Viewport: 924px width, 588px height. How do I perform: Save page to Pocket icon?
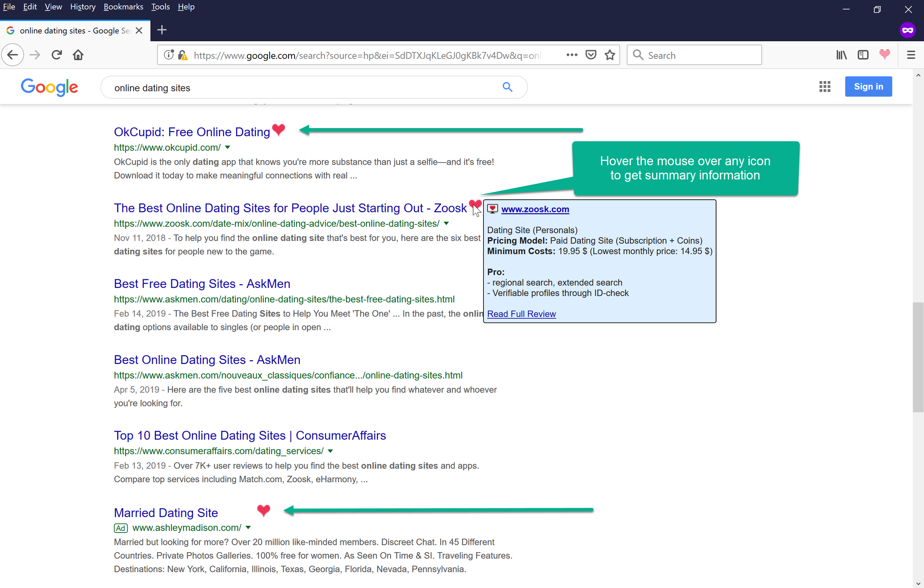(x=591, y=55)
